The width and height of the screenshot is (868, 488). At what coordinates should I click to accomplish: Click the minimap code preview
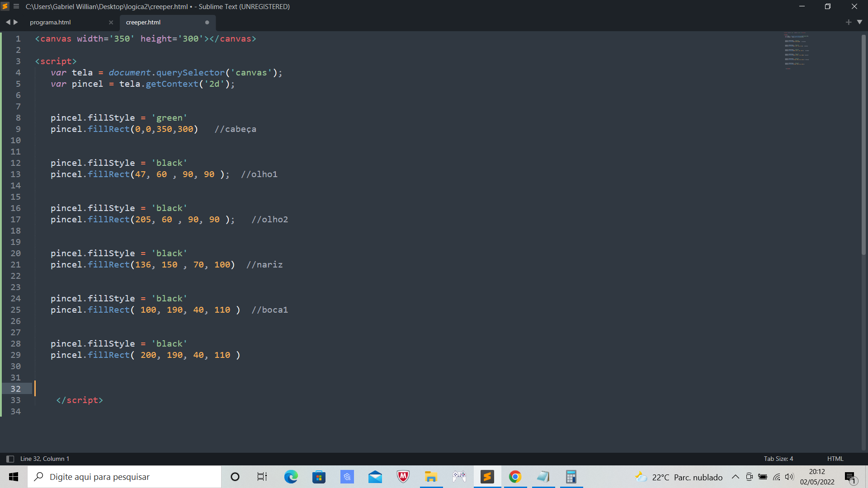point(797,50)
